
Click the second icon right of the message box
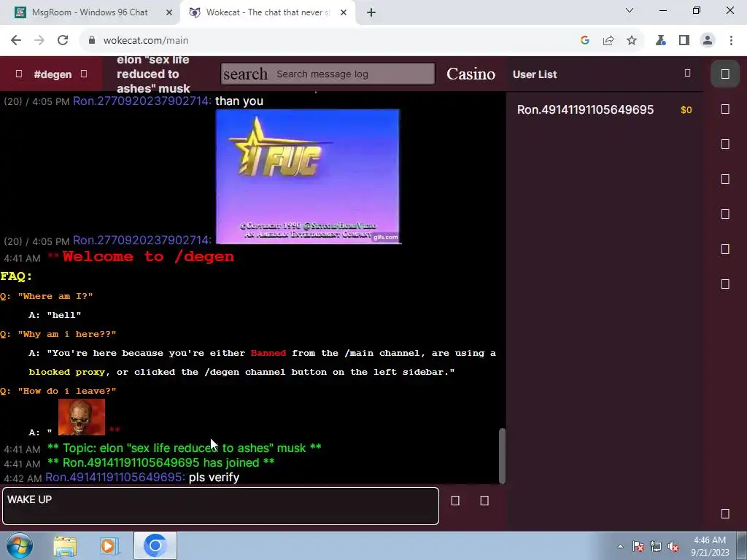[484, 500]
